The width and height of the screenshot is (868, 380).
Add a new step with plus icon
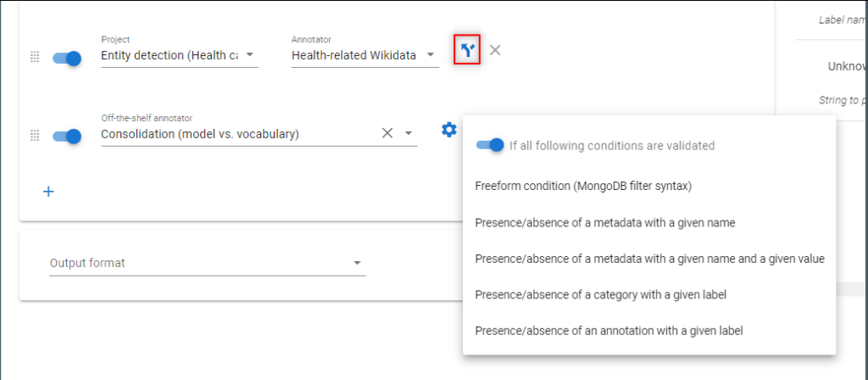click(x=48, y=192)
